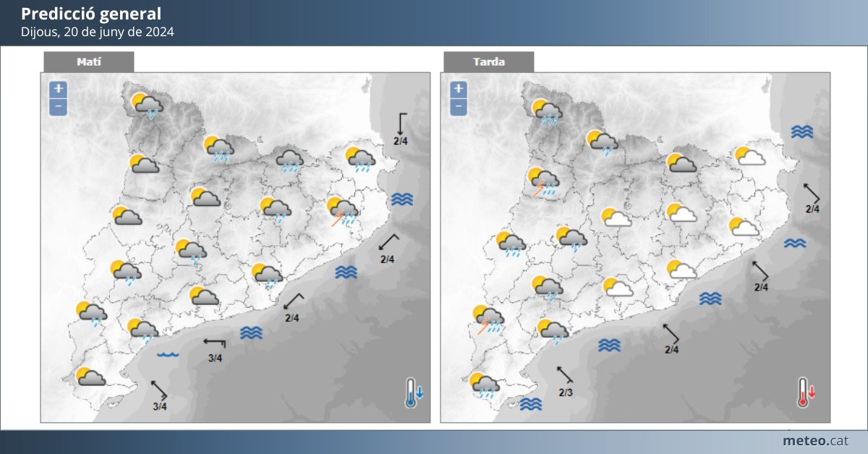Screen dimensions: 868x454
Task: Zoom out on the Tarda map
Action: (x=459, y=107)
